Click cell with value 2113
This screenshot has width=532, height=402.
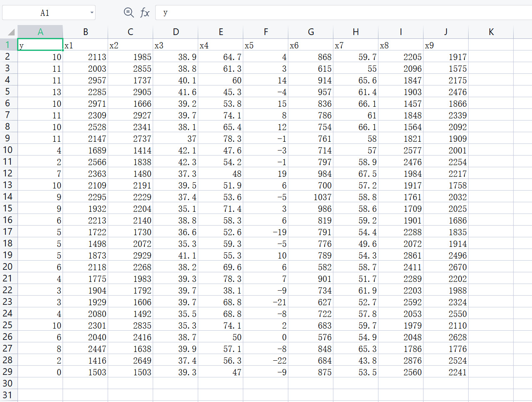point(86,56)
